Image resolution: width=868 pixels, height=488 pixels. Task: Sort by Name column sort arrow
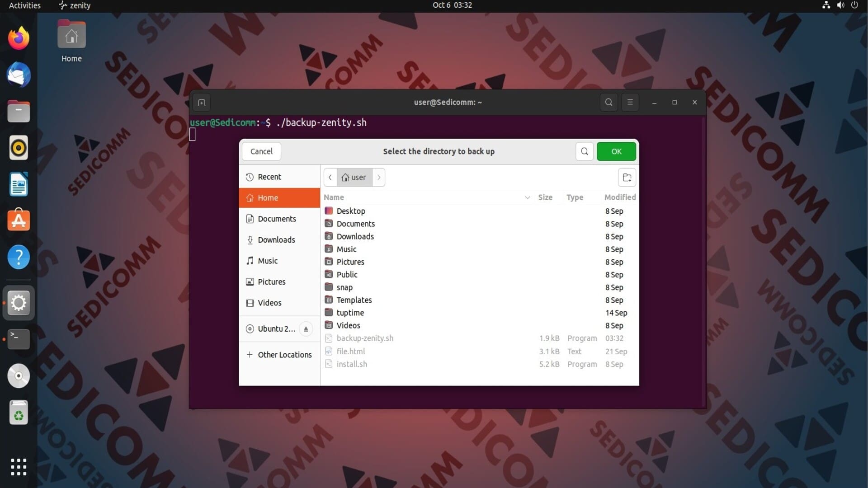point(527,197)
